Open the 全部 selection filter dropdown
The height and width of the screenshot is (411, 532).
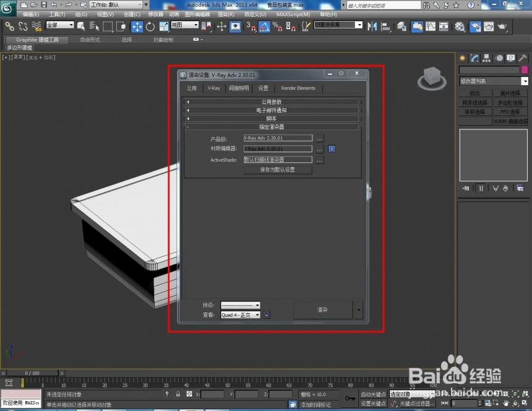pyautogui.click(x=60, y=25)
